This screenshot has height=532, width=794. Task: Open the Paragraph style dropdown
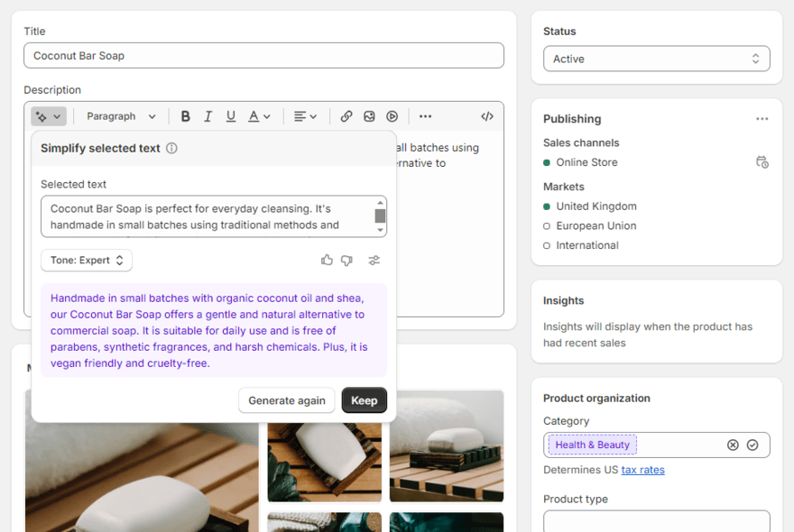tap(120, 115)
